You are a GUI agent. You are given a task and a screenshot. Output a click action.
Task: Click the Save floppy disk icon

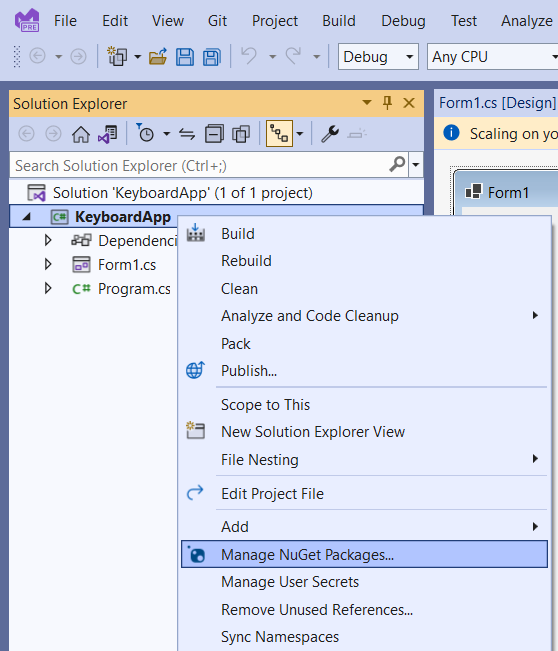(185, 56)
